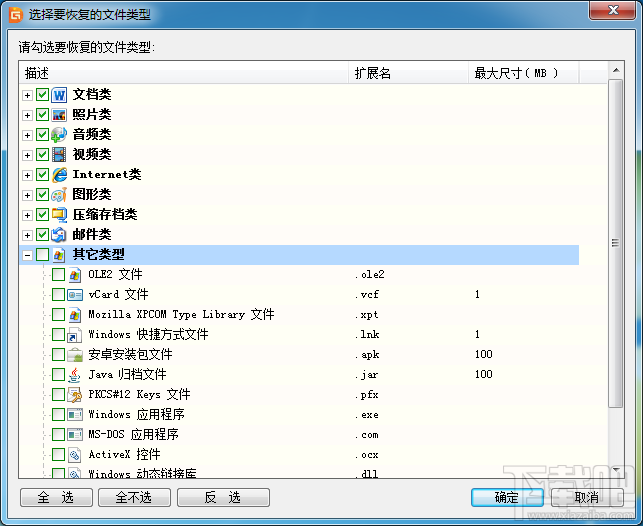Viewport: 643px width, 526px height.
Task: Select the .vcf extension text
Action: pos(367,295)
